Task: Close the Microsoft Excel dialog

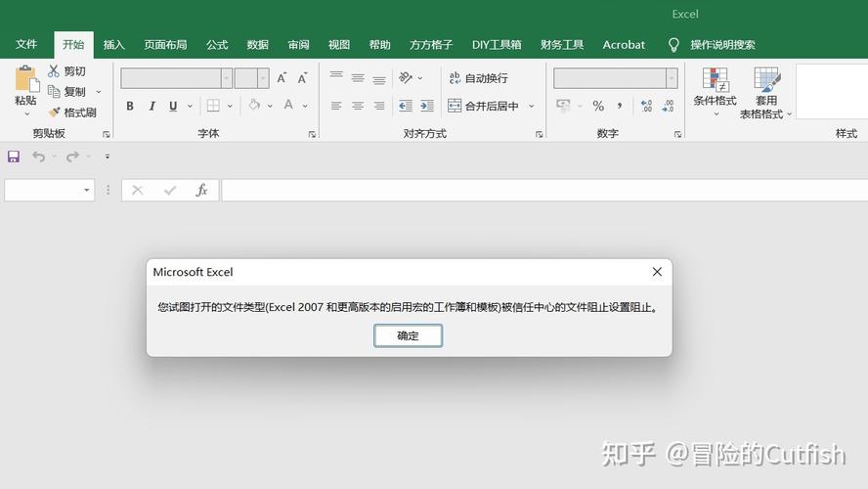Action: 657,272
